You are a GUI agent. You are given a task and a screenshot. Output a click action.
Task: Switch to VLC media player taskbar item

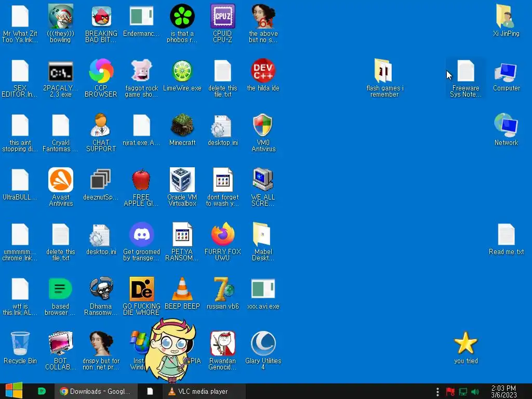[204, 391]
